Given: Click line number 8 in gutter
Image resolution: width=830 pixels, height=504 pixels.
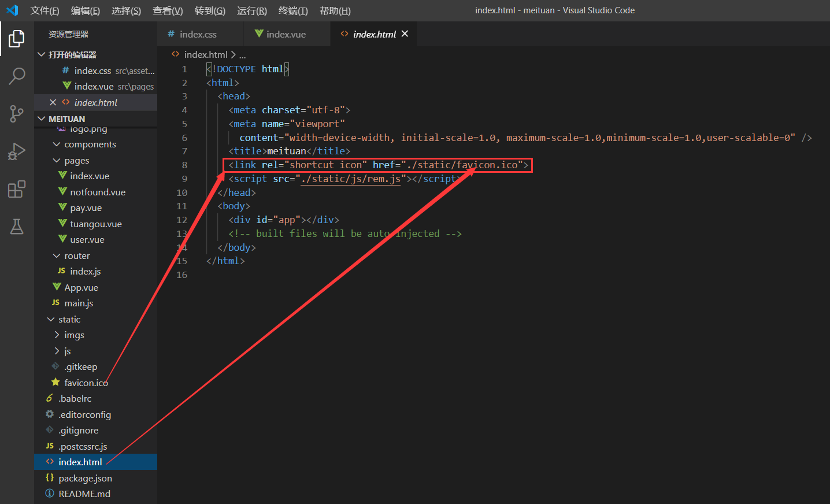Looking at the screenshot, I should click(x=184, y=165).
